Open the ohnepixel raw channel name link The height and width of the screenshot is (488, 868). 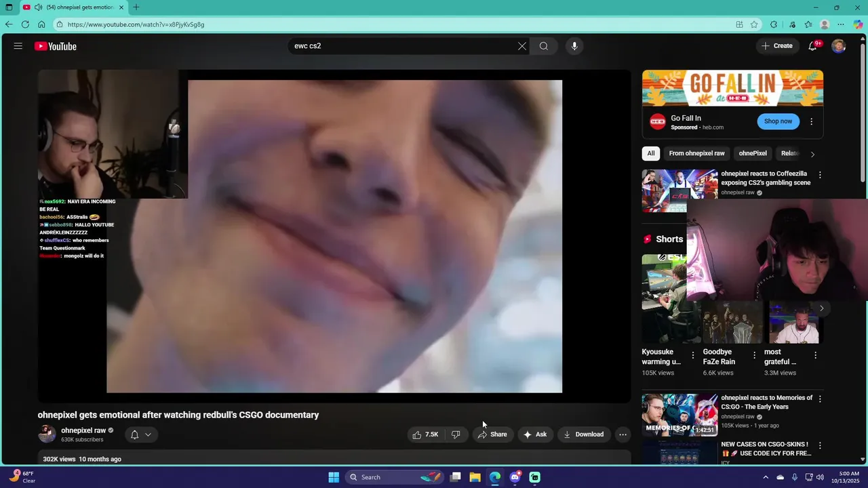[x=83, y=430]
